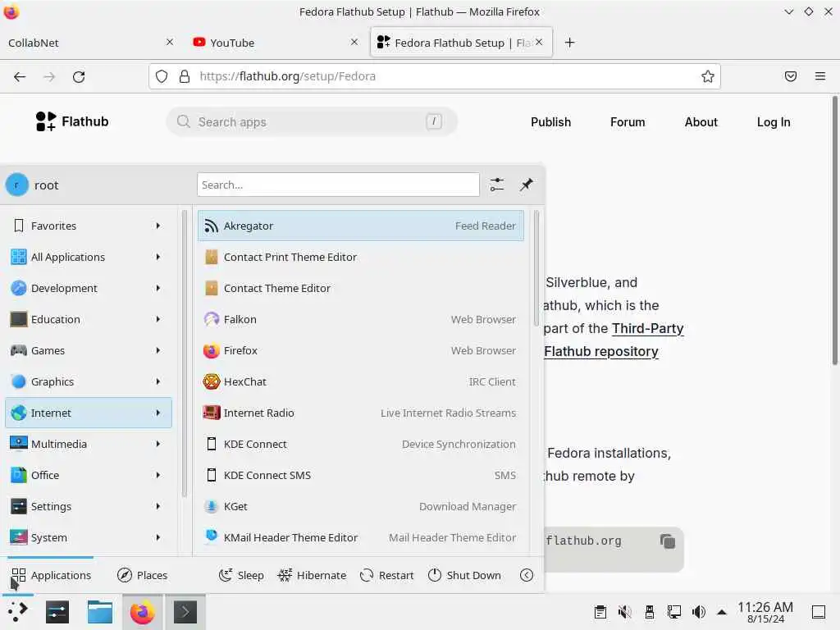The image size is (840, 630).
Task: Switch to the Applications tab
Action: click(x=51, y=575)
